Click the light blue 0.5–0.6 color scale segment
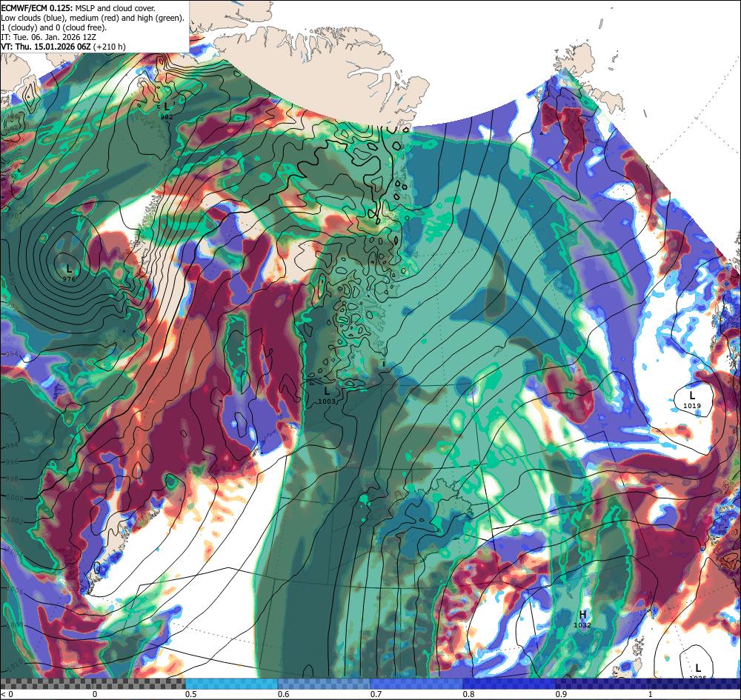This screenshot has width=741, height=700. pyautogui.click(x=231, y=684)
